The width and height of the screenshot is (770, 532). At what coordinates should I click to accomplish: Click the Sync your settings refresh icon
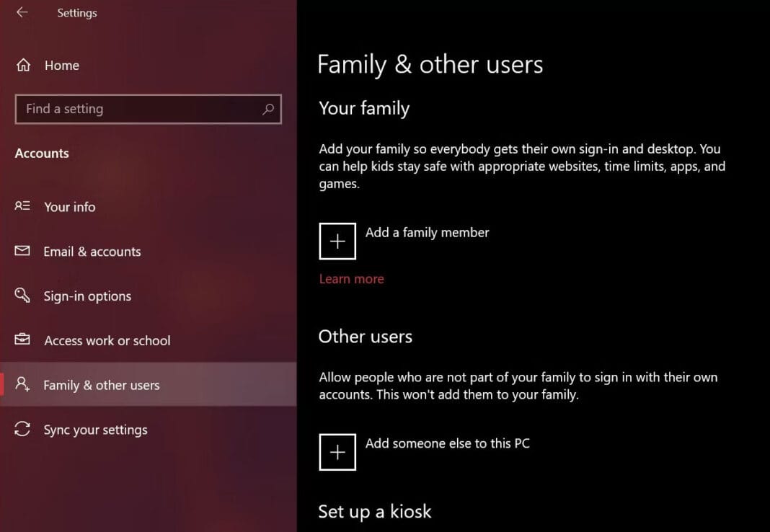tap(22, 430)
